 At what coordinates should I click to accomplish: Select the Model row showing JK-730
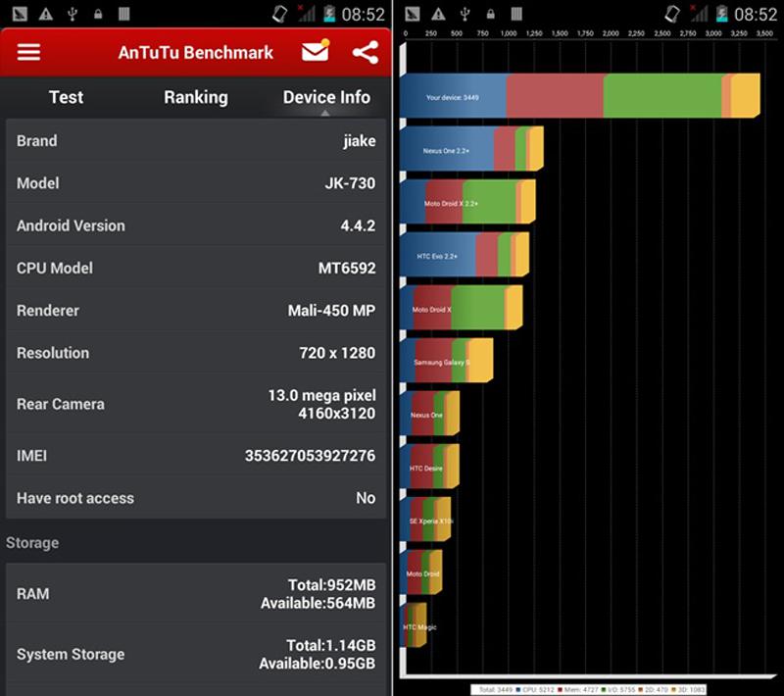click(x=195, y=183)
